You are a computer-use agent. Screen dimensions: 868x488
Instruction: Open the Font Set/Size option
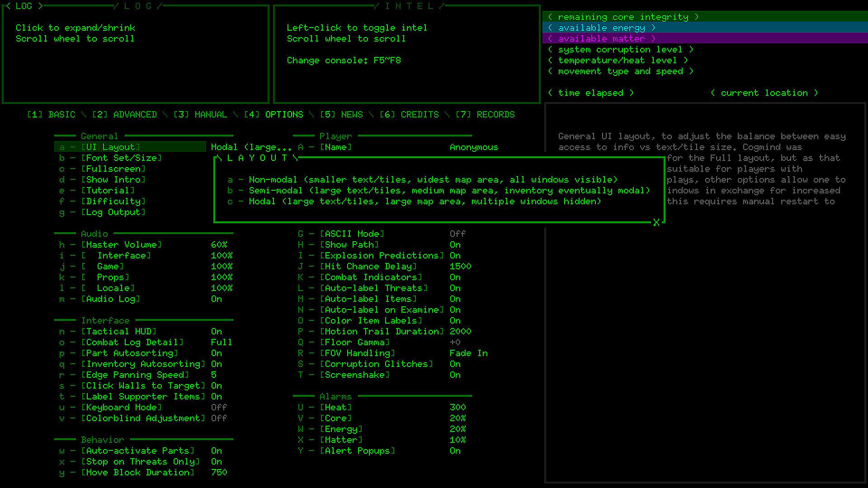[x=121, y=158]
